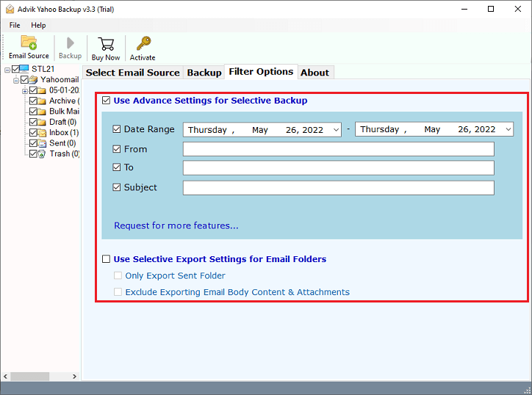Collapse the STL21 tree node
Image resolution: width=532 pixels, height=395 pixels.
click(7, 69)
